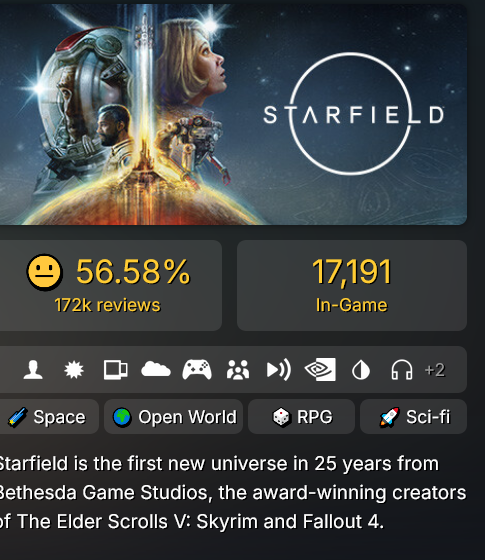Click the Starfield description paragraph
485x560 pixels.
pyautogui.click(x=232, y=492)
